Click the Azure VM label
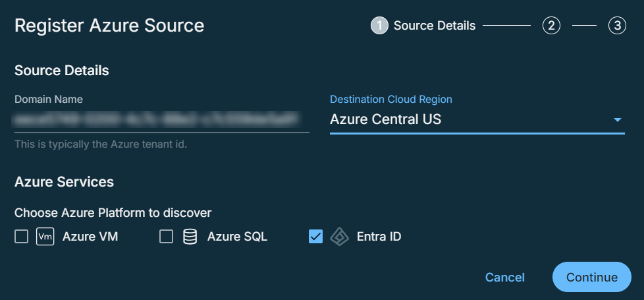644x300 pixels. [x=90, y=237]
